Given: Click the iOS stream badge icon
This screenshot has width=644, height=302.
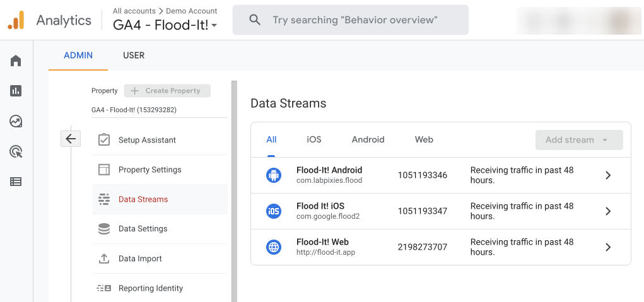Looking at the screenshot, I should pos(274,211).
